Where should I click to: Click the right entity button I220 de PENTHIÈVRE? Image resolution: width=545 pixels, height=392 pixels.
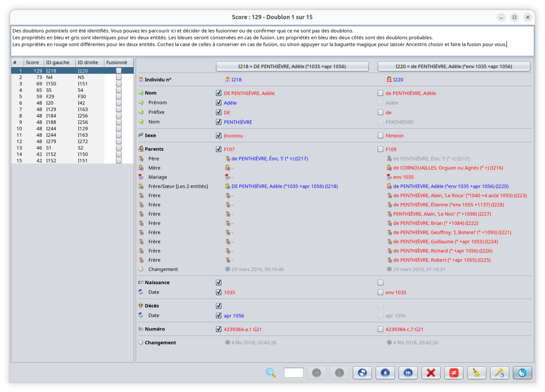coord(453,67)
